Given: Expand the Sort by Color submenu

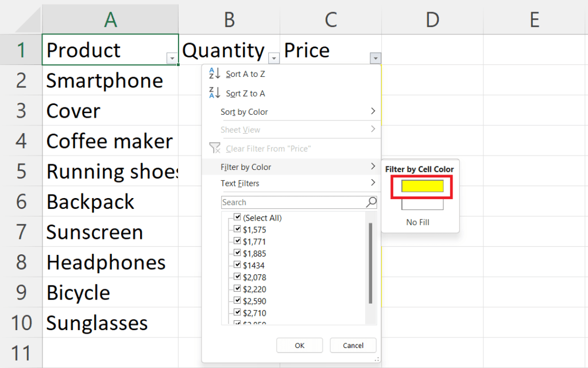Looking at the screenshot, I should tap(243, 111).
